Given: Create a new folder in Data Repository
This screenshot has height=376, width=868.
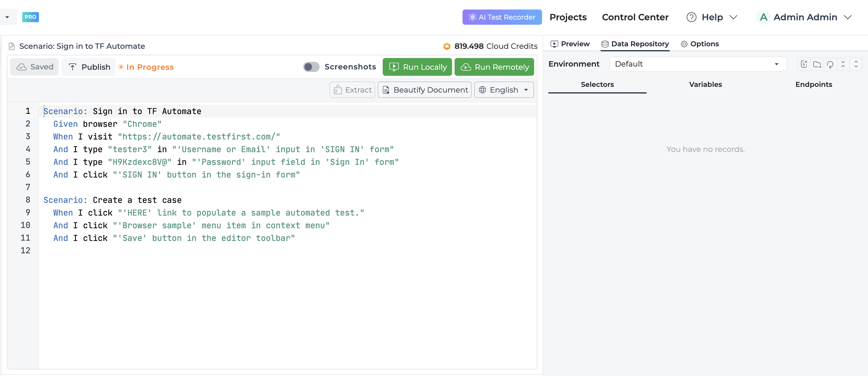Looking at the screenshot, I should 817,64.
